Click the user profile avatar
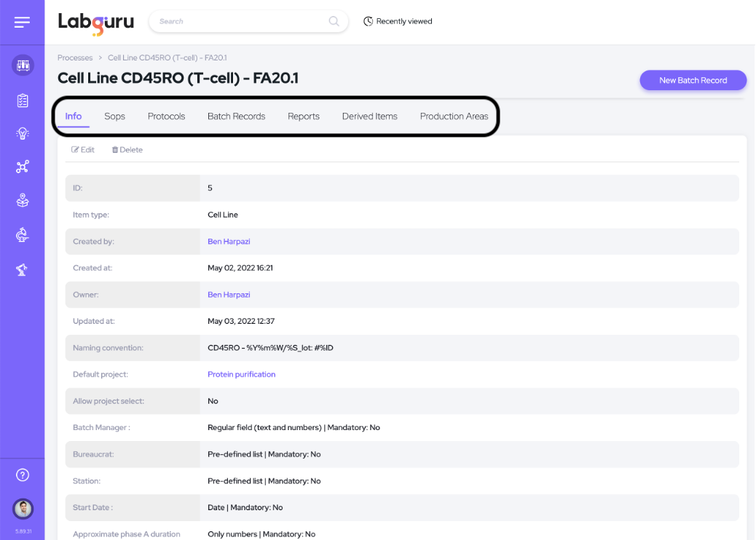Screen dimensions: 756x540 (23, 509)
